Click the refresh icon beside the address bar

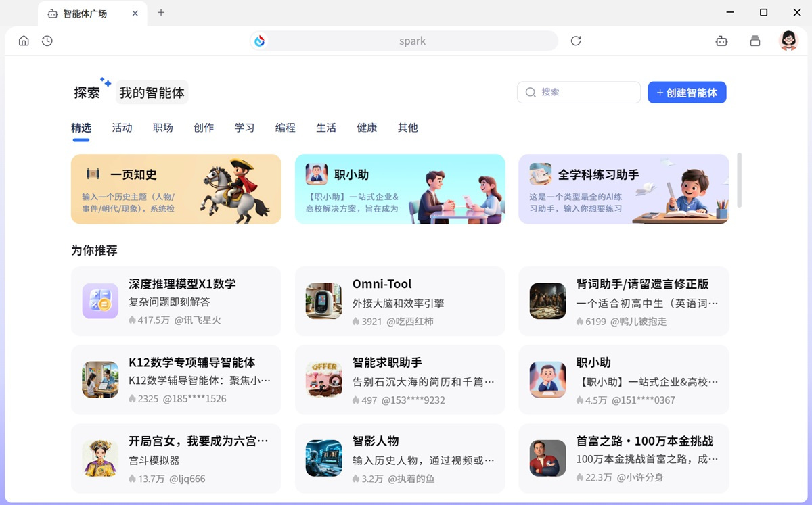point(576,41)
